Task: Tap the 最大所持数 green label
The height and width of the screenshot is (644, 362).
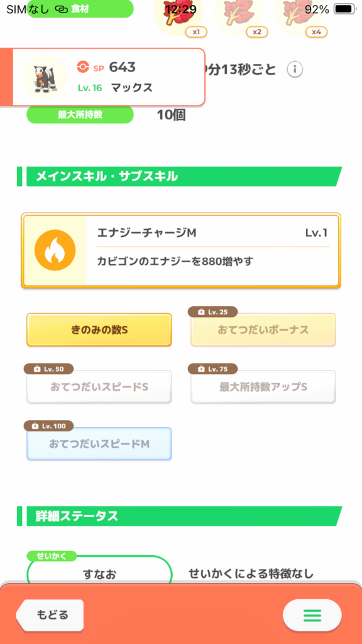Action: [x=80, y=114]
